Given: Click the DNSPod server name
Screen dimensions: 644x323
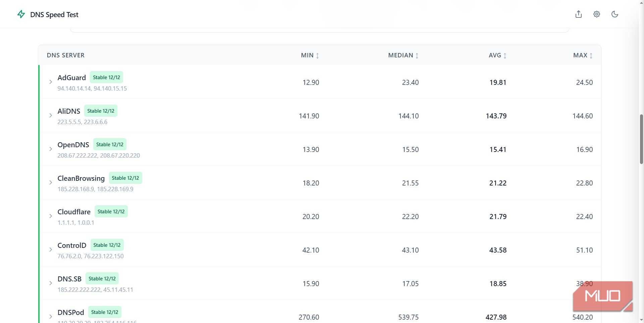Looking at the screenshot, I should point(70,312).
